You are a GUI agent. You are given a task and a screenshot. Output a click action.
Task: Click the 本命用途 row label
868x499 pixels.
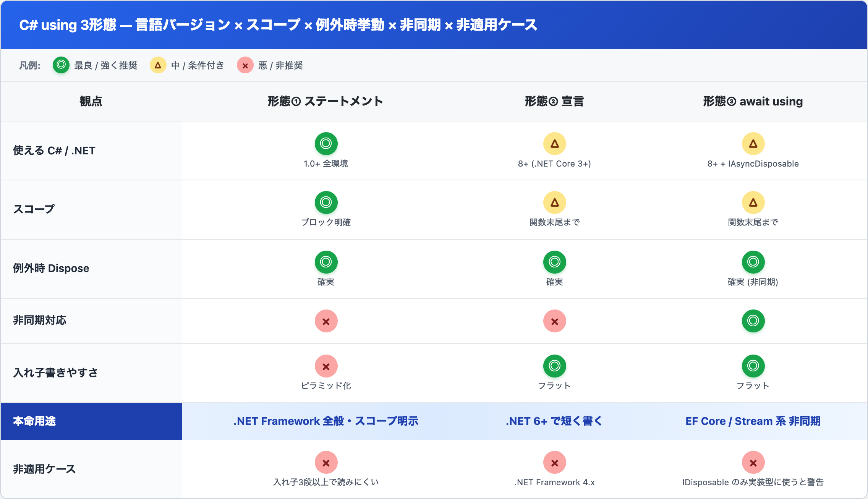[x=34, y=421]
